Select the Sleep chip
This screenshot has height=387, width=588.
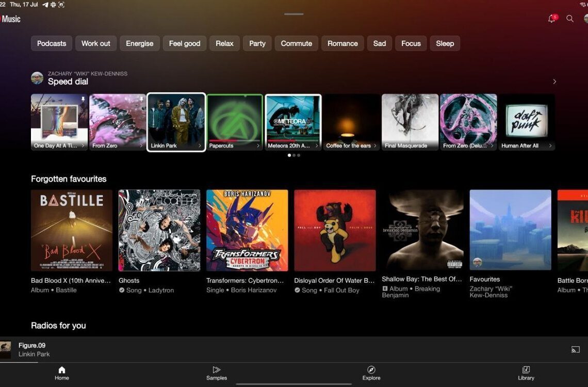445,43
